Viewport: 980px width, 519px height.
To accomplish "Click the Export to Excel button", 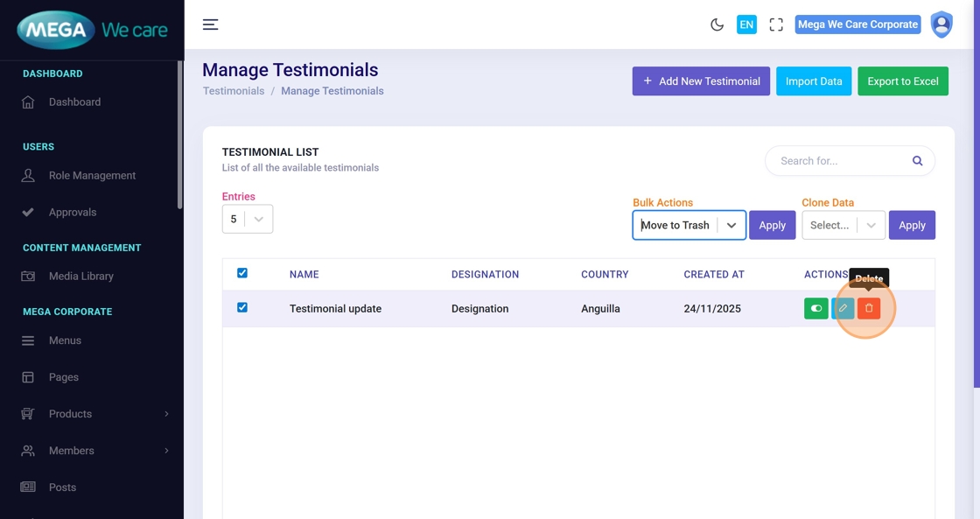I will click(902, 81).
